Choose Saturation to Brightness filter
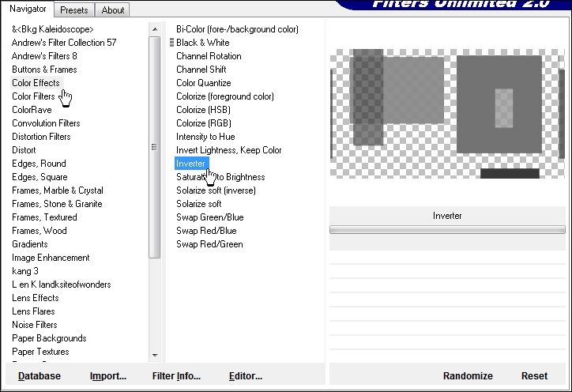The height and width of the screenshot is (392, 572). (x=220, y=177)
